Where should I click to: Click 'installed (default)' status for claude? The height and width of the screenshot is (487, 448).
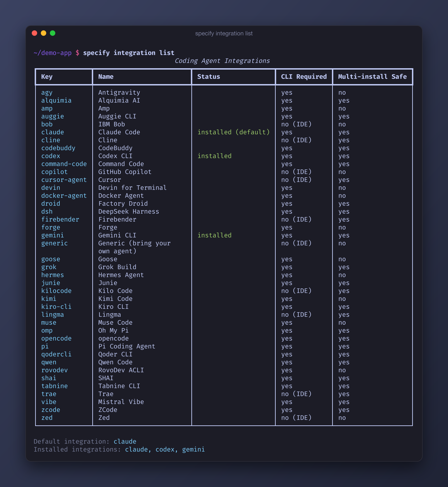[x=234, y=132]
